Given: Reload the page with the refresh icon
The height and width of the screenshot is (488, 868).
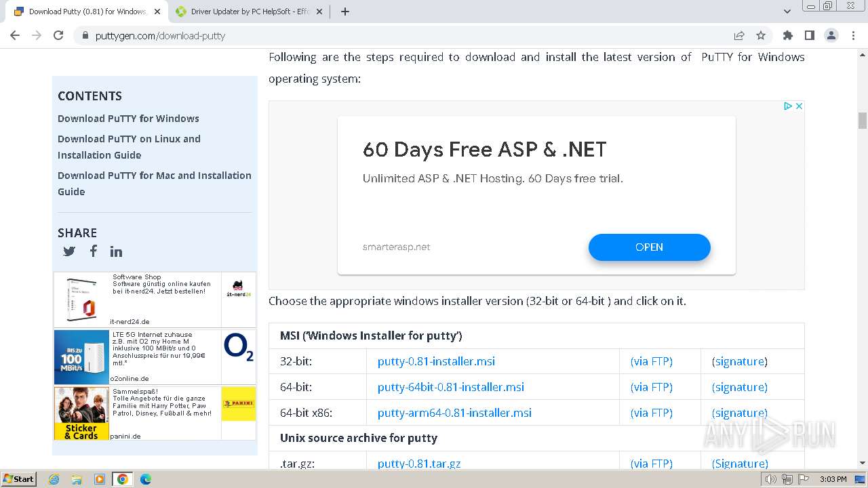Looking at the screenshot, I should [x=58, y=35].
